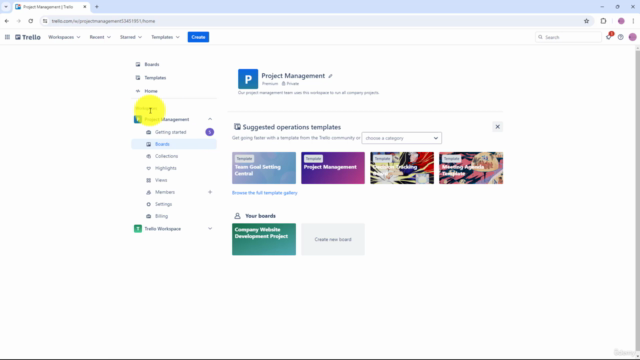Reload the current page
Screen dimensions: 640x360
point(31,21)
